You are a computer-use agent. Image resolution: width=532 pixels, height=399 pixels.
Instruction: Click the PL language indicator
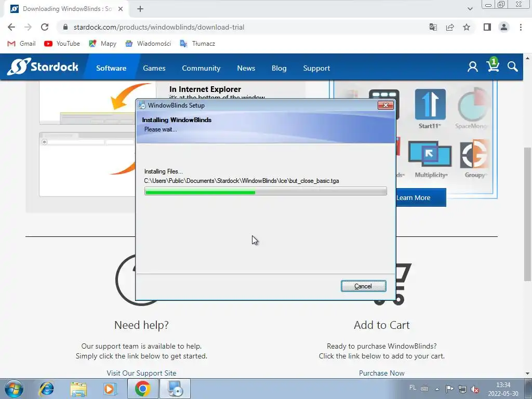413,388
